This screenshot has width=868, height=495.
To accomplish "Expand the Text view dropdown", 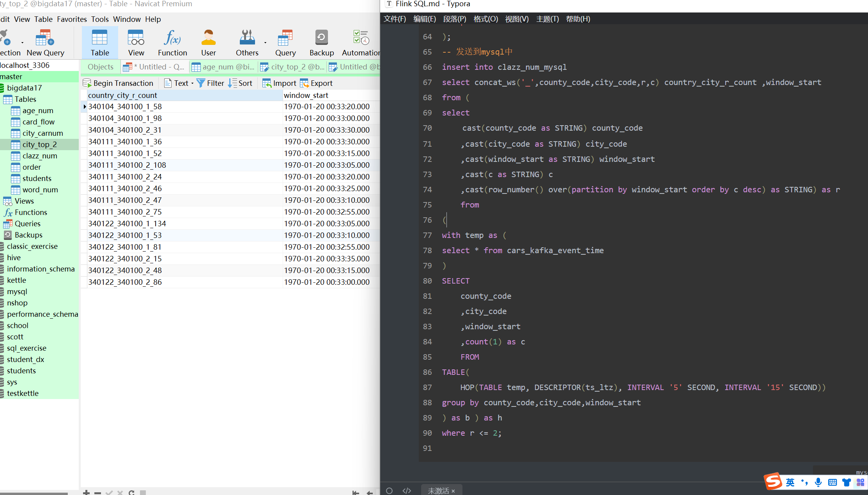I will [x=192, y=83].
